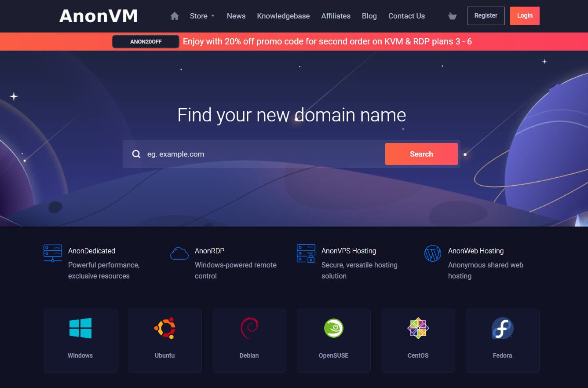Open the AnonRDP title link
588x388 pixels.
pyautogui.click(x=209, y=251)
